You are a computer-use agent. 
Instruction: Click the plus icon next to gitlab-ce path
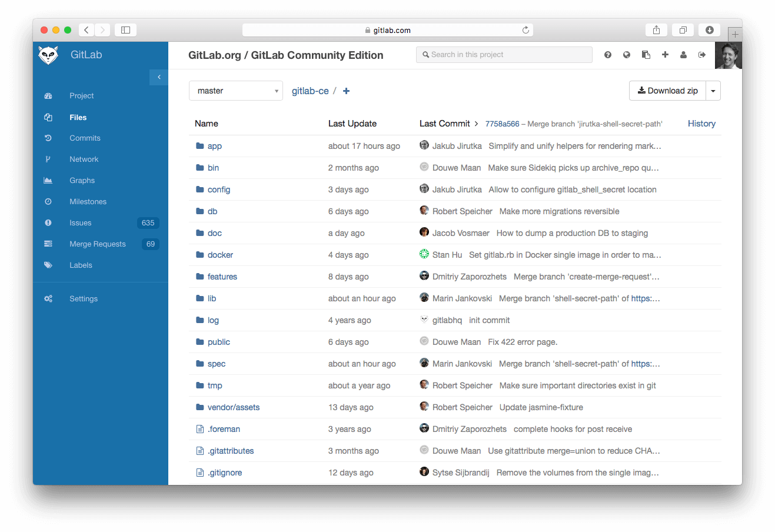click(347, 91)
